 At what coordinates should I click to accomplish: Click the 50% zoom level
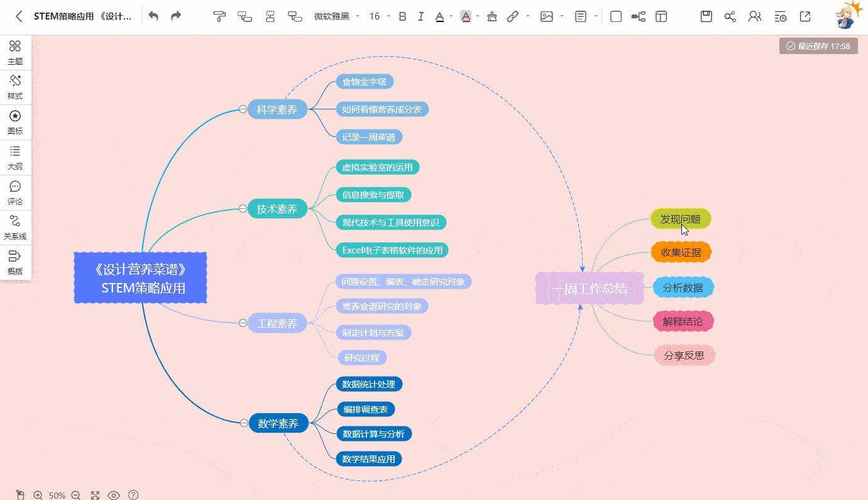[57, 496]
